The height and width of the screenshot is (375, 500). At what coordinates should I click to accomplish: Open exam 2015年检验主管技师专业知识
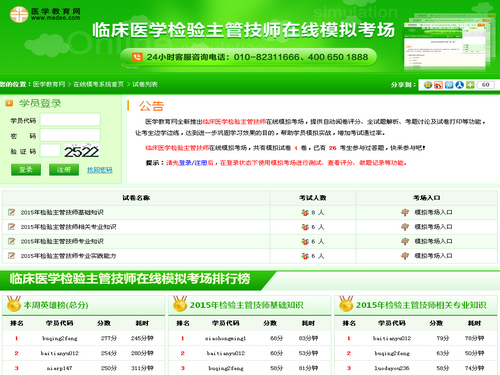(62, 241)
